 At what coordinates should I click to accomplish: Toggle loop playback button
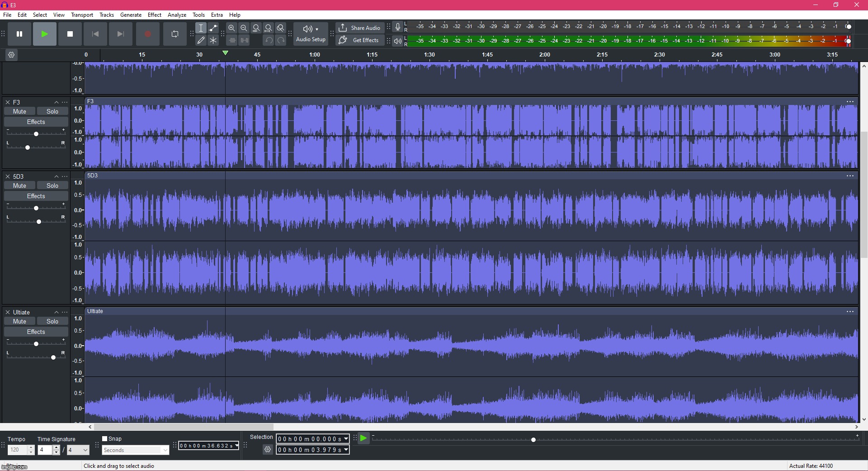tap(175, 34)
